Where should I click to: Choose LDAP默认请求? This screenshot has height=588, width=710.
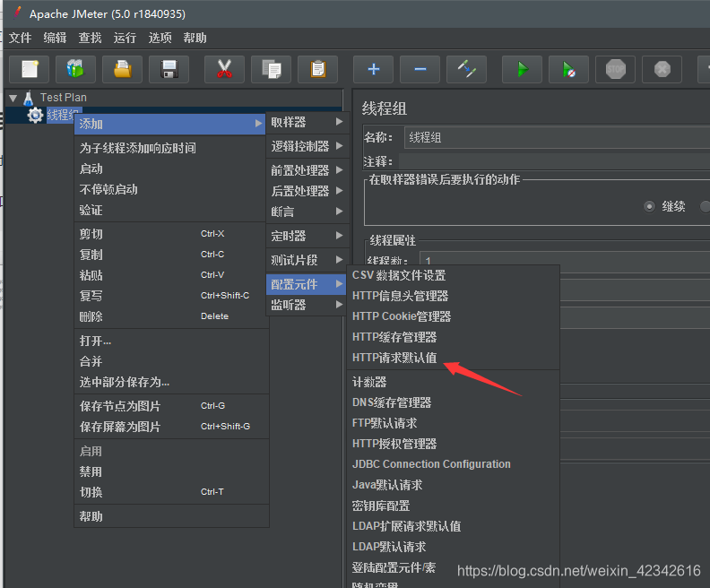(x=454, y=547)
